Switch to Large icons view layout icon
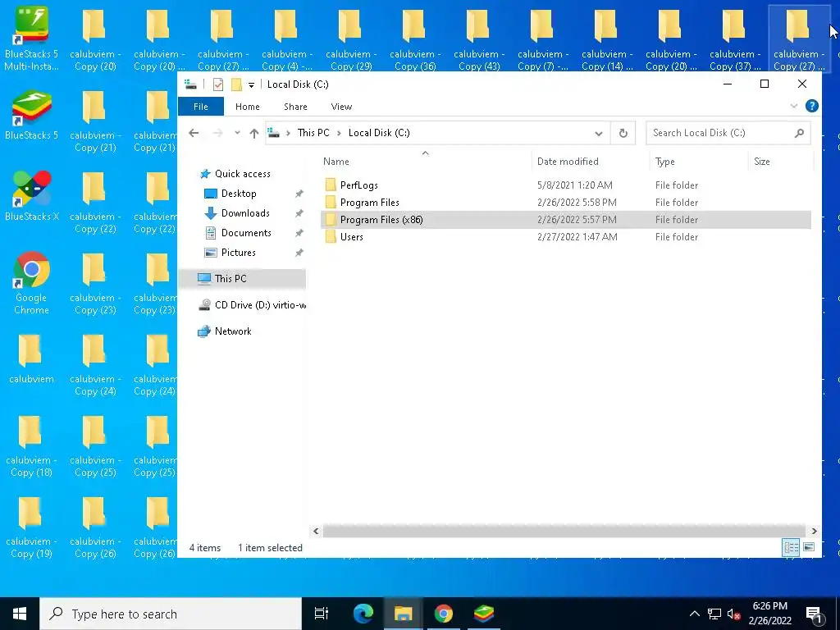The width and height of the screenshot is (840, 630). tap(809, 547)
